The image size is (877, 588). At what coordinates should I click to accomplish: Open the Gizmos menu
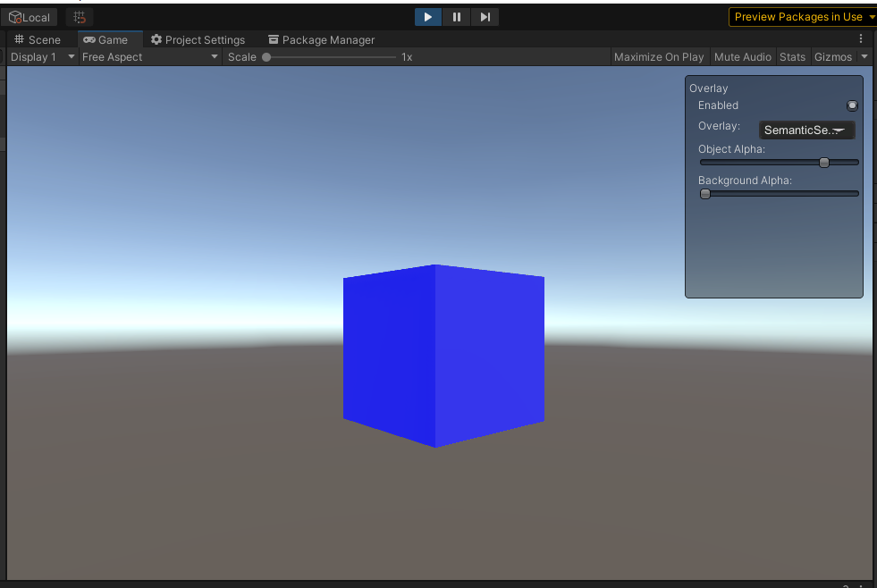833,56
